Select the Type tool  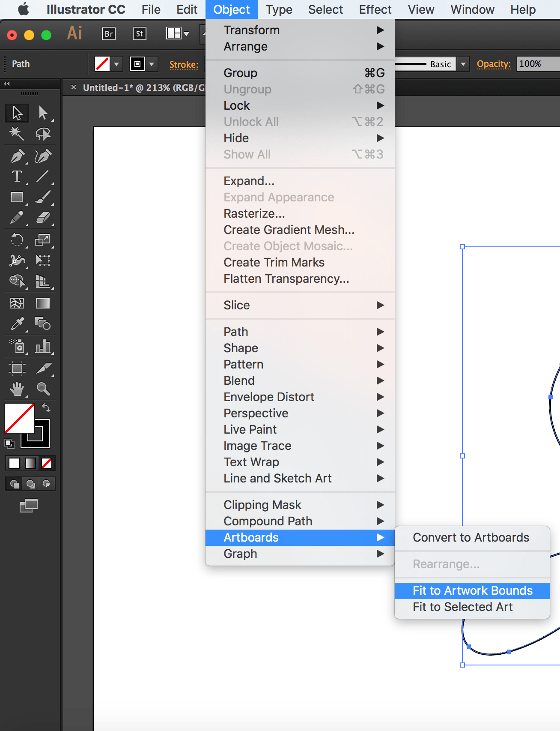(17, 177)
